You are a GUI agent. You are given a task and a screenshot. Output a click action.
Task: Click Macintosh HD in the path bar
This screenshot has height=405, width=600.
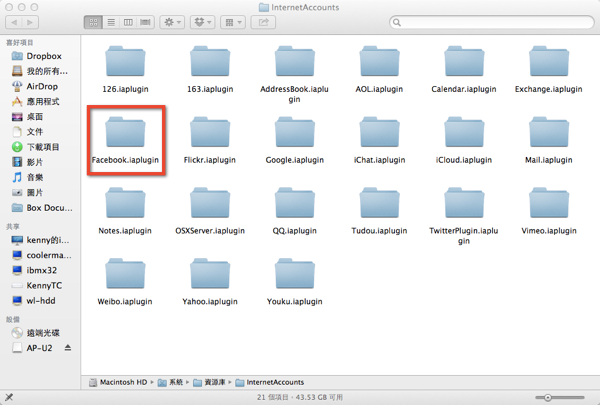(118, 382)
